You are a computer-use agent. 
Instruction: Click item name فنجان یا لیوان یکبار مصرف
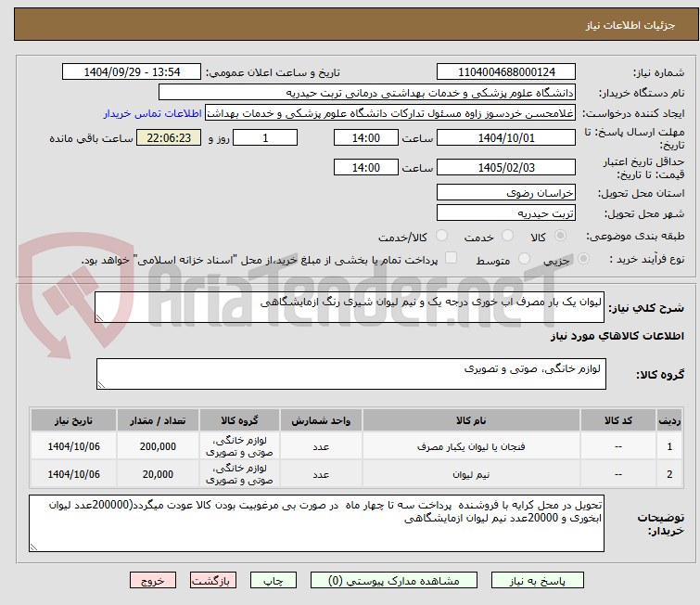(471, 446)
